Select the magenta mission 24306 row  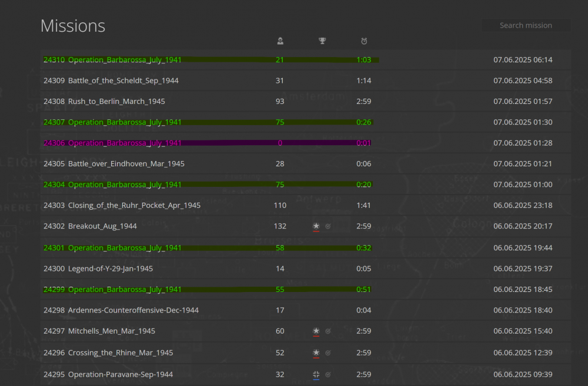(x=125, y=143)
